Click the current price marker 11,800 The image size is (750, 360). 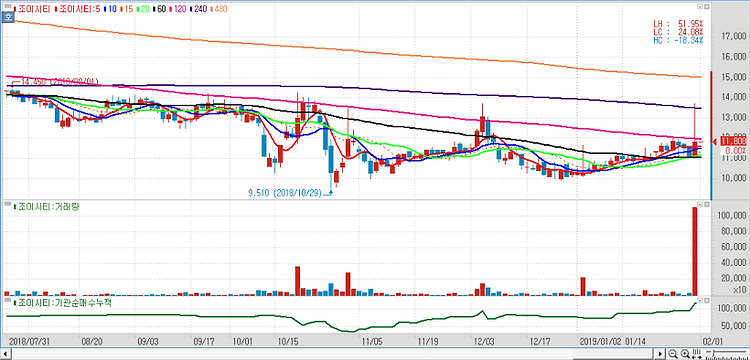click(732, 142)
